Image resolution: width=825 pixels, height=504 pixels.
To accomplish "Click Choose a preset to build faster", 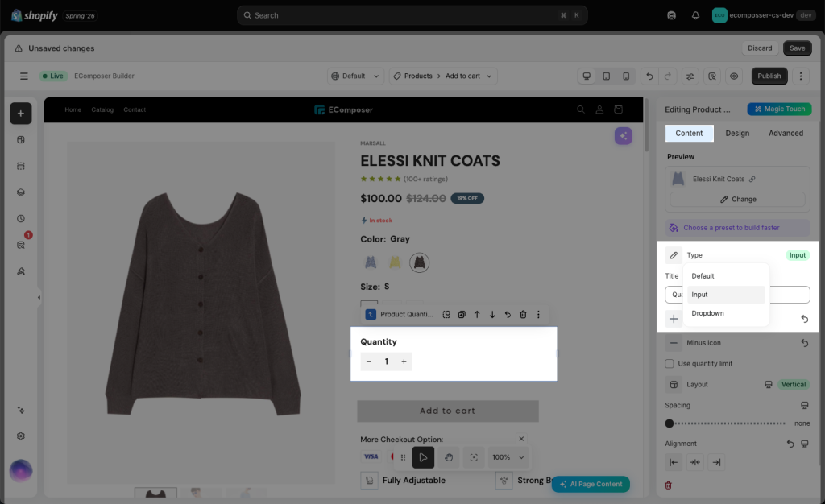I will pos(737,228).
